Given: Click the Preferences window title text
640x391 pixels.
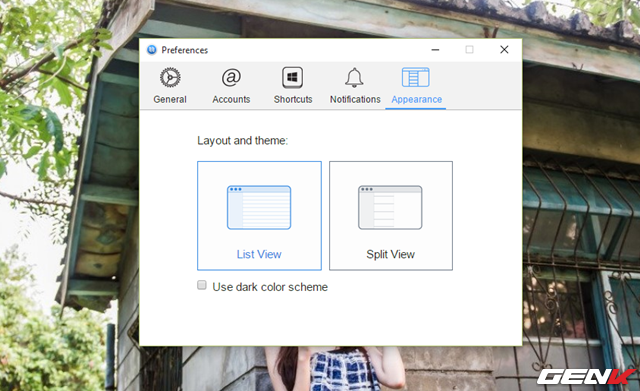Looking at the screenshot, I should tap(184, 50).
